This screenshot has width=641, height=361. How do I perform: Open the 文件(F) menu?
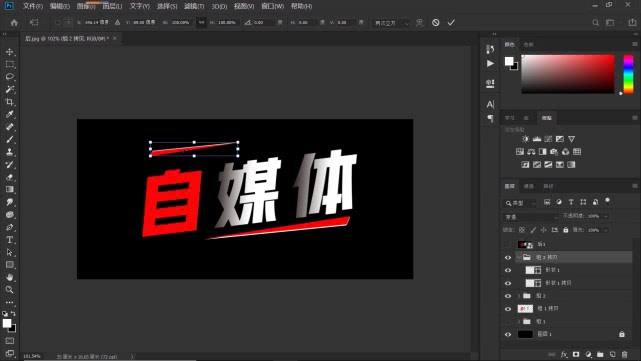point(33,6)
